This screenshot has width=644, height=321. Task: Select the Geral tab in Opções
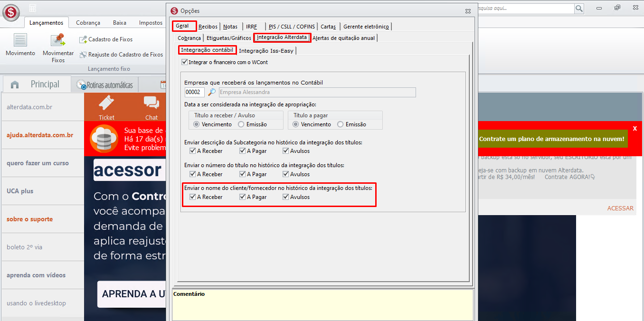point(184,26)
